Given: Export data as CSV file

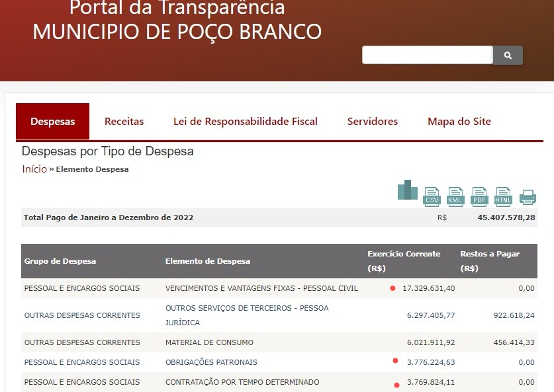Looking at the screenshot, I should pyautogui.click(x=432, y=196).
